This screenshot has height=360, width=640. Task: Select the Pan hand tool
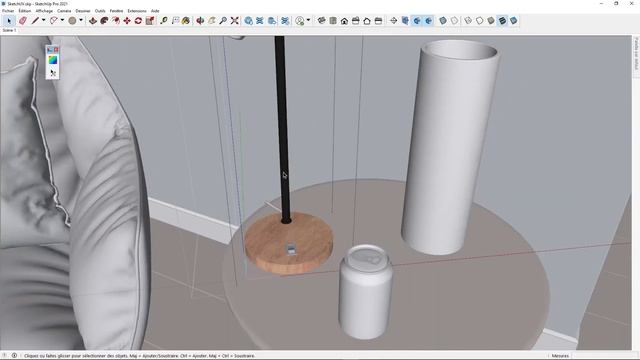[x=211, y=20]
